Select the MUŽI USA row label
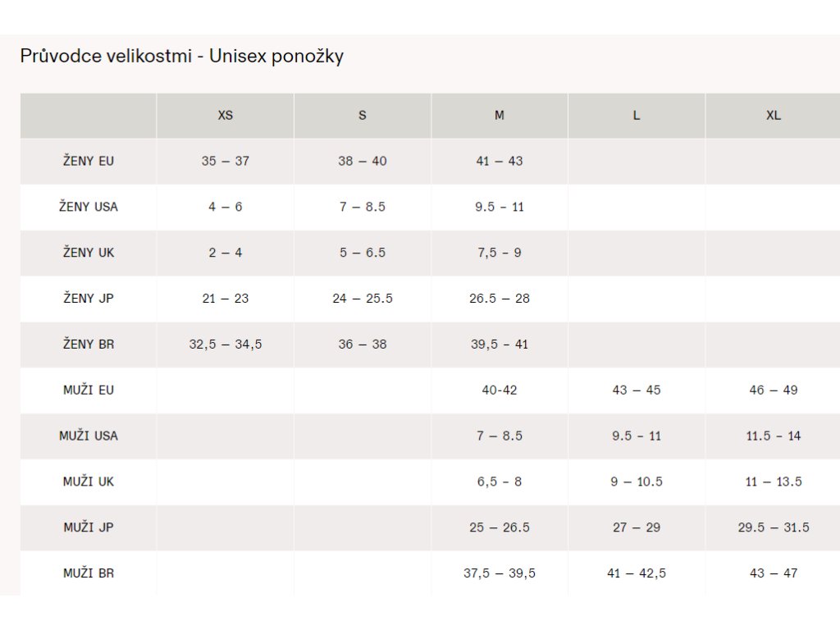The image size is (840, 630). coord(89,436)
